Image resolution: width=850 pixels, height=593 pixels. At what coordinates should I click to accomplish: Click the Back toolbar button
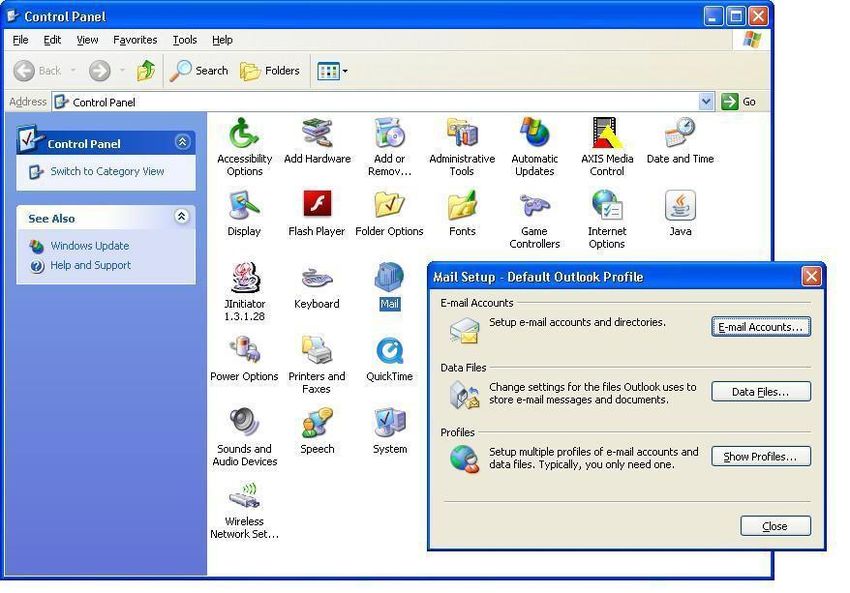[37, 70]
